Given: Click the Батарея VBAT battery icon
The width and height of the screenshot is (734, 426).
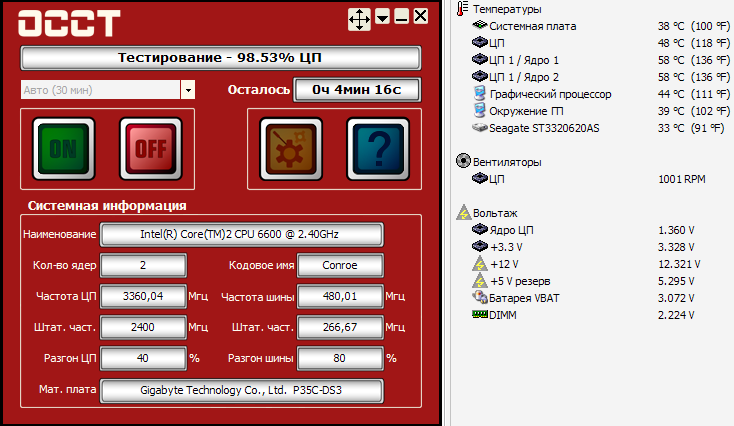Looking at the screenshot, I should click(x=480, y=297).
